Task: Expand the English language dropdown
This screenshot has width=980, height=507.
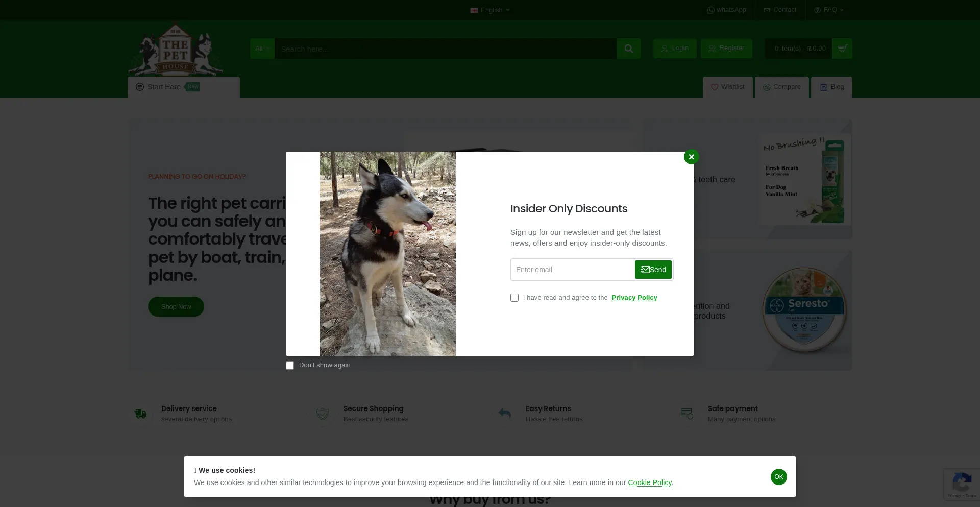Action: click(490, 10)
